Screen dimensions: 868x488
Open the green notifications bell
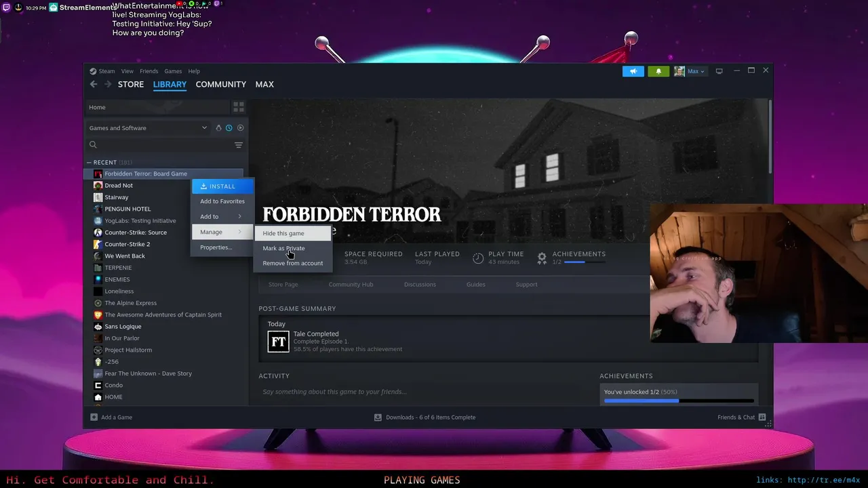[658, 71]
